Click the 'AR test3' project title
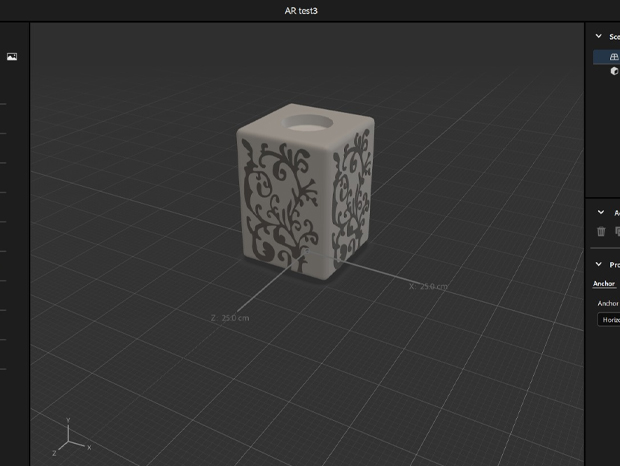620x466 pixels. tap(301, 11)
